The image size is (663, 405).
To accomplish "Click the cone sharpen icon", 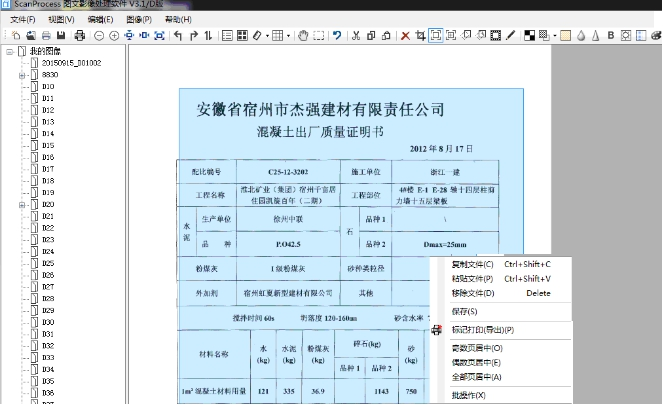I will click(595, 36).
